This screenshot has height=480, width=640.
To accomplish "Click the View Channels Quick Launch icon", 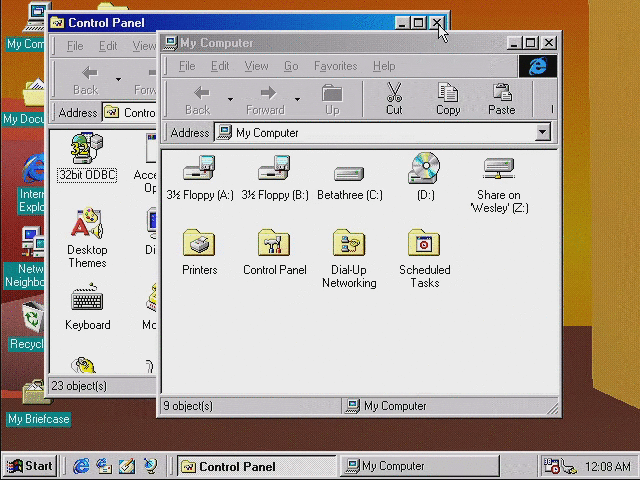I will tap(150, 466).
